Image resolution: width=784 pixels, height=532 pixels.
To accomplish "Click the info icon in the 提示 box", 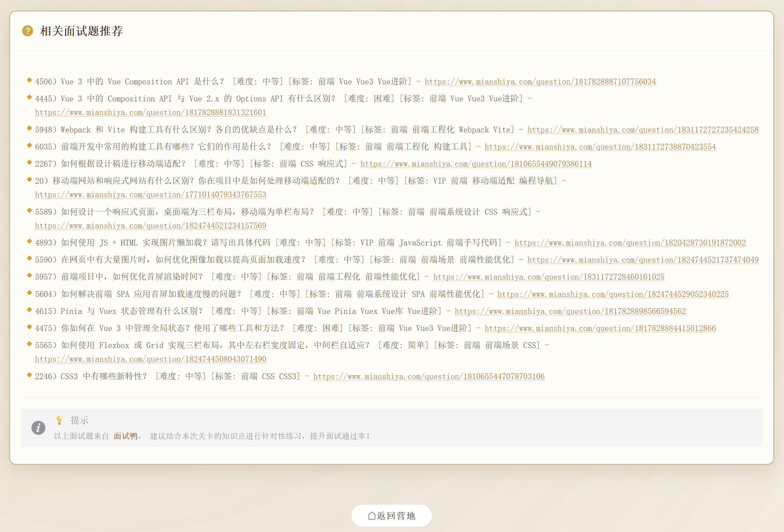I will coord(38,428).
